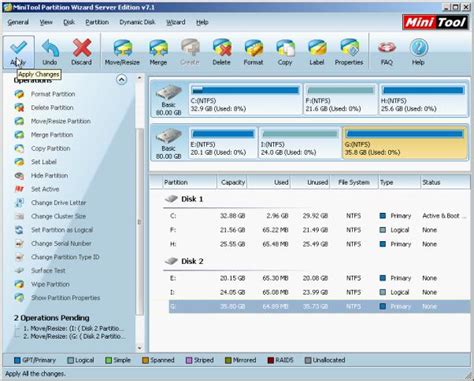
Task: Select I:(NTFS) partition block on disk map
Action: pos(300,143)
